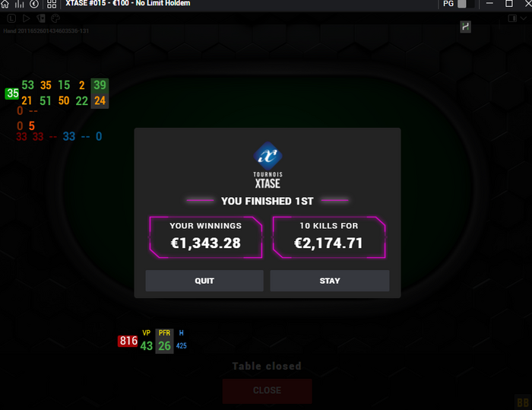Open the cards icon in toolbar
Screen dimensions: 532x410
point(41,18)
